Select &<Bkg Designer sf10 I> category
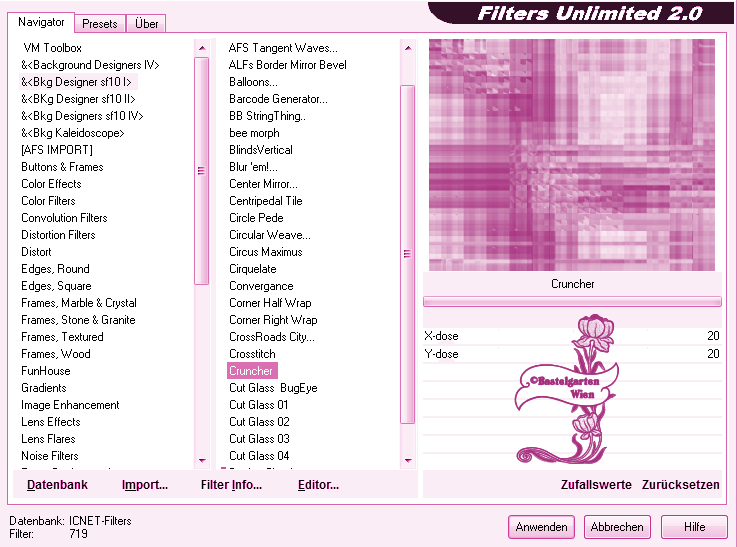Image resolution: width=737 pixels, height=547 pixels. pyautogui.click(x=76, y=82)
